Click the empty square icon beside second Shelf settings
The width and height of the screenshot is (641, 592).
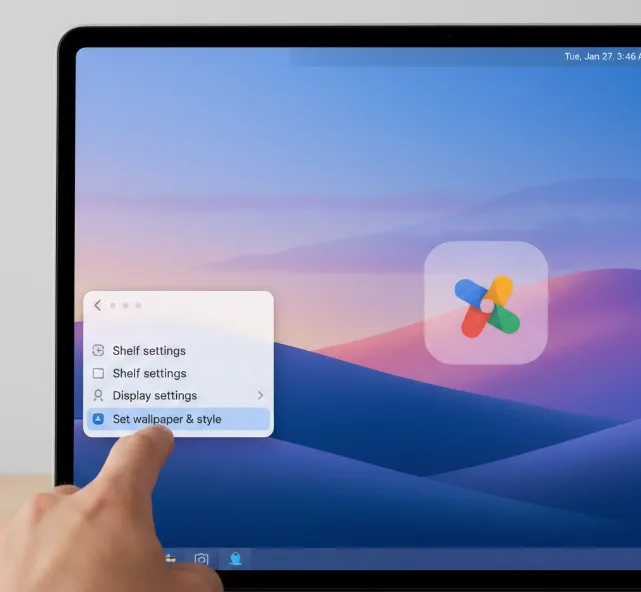98,373
